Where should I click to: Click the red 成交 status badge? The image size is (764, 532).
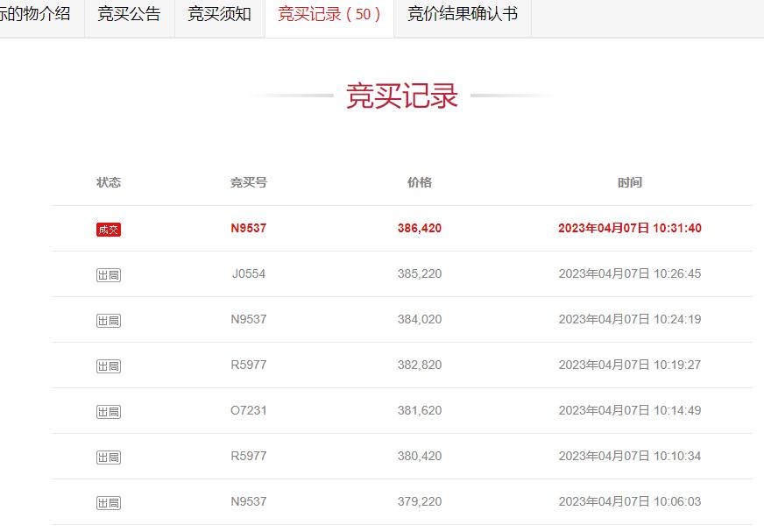click(x=109, y=228)
